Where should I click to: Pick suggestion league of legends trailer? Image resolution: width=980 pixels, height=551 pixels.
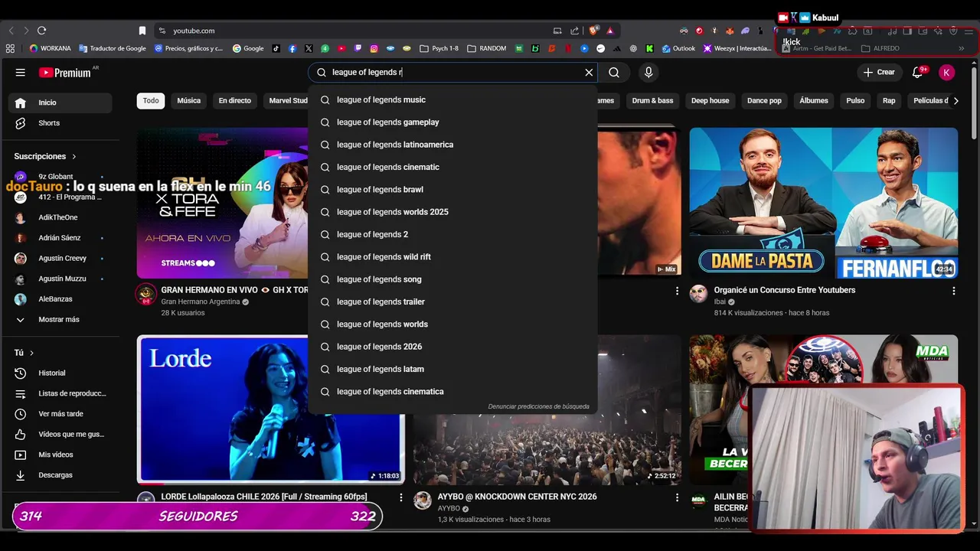(x=452, y=302)
